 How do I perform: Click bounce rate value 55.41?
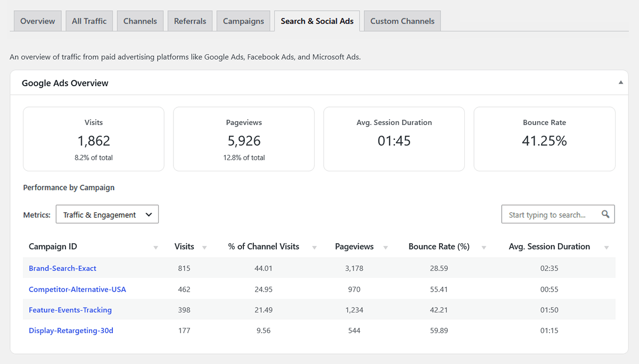tap(439, 289)
